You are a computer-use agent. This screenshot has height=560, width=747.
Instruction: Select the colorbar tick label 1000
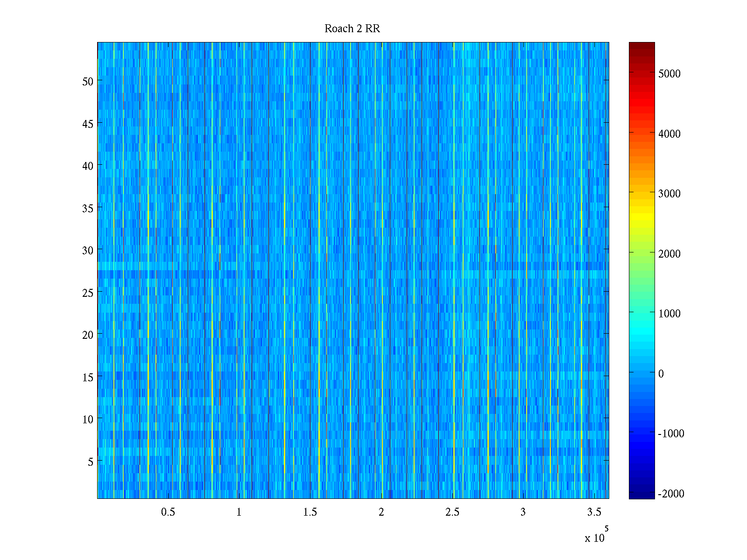click(x=669, y=314)
